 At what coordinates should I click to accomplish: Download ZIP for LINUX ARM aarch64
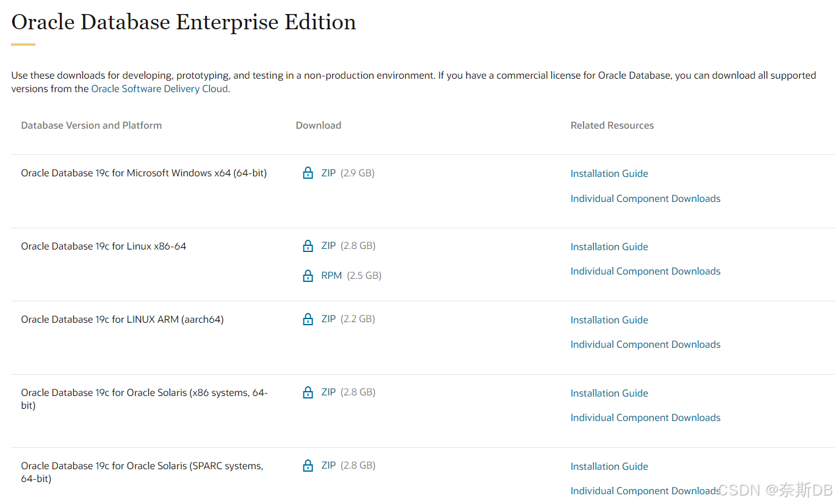[x=328, y=319]
